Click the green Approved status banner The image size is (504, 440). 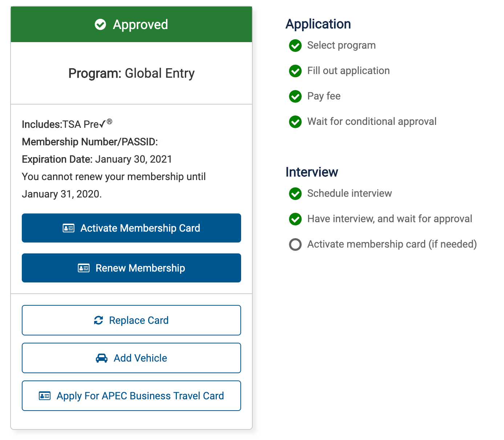[x=131, y=24]
